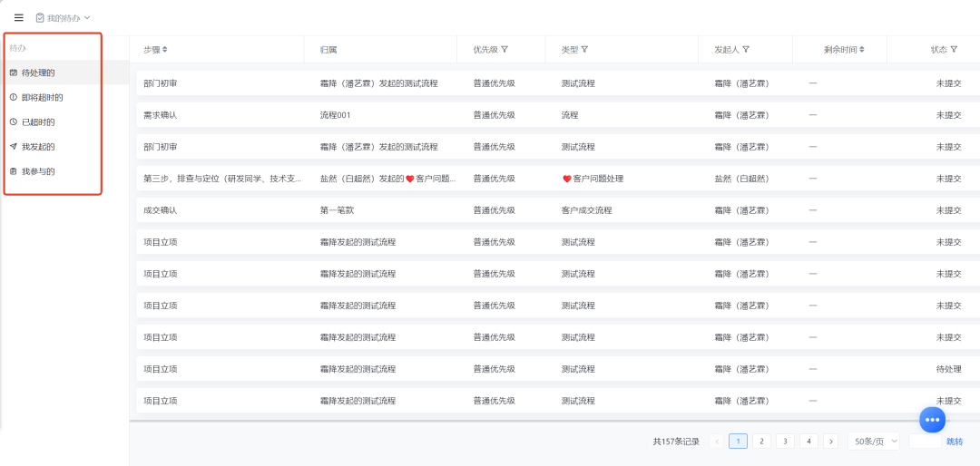This screenshot has height=466, width=980.
Task: Focus the page jump input field
Action: [x=925, y=441]
